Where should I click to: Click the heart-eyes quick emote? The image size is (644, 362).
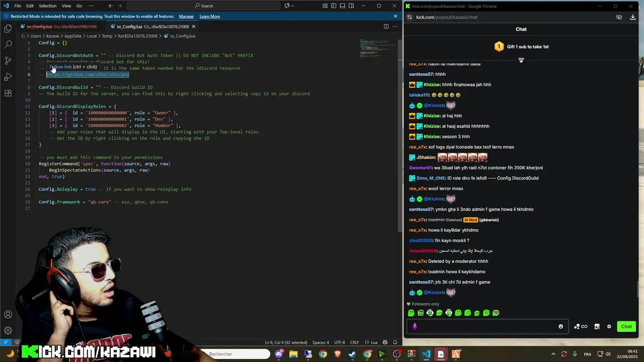[x=496, y=313]
